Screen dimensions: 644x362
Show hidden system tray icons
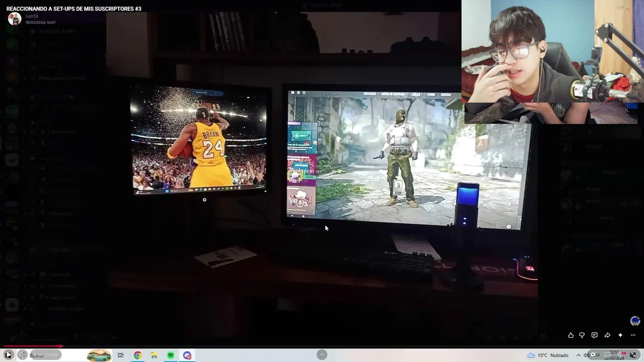click(x=578, y=355)
